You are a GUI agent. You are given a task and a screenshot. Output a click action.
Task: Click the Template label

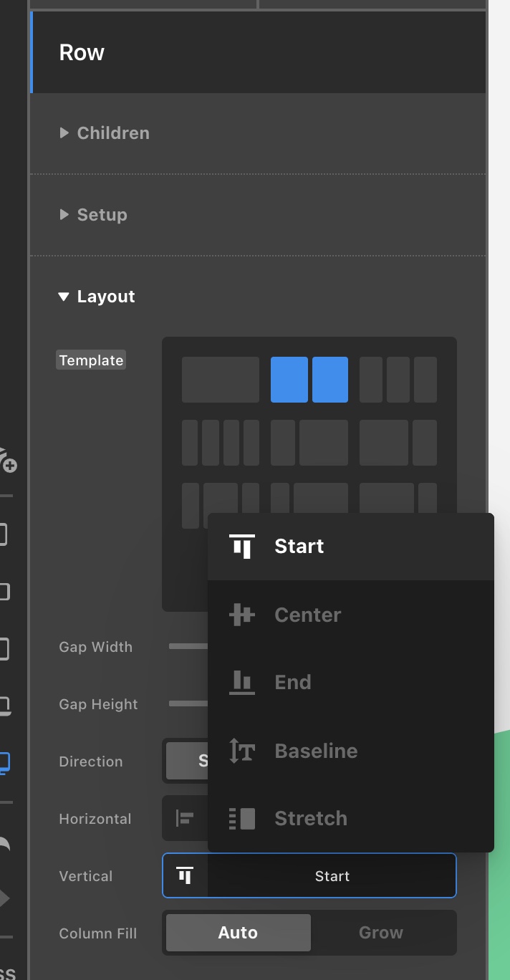tap(91, 360)
